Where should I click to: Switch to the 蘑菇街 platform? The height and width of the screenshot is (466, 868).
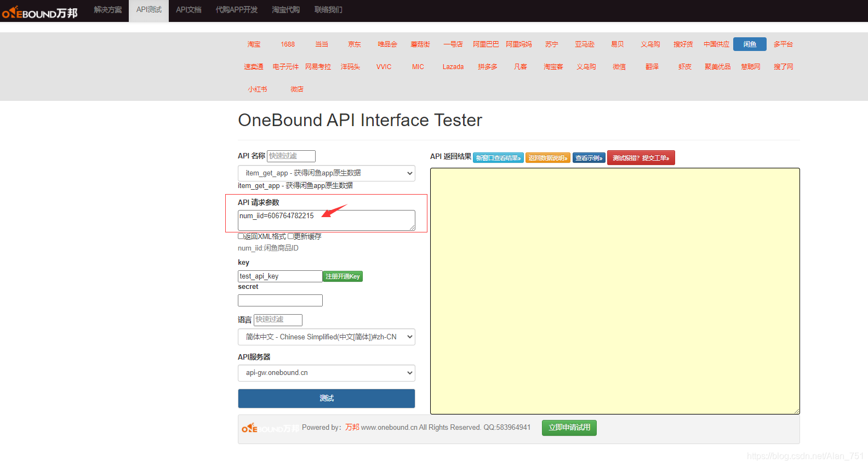coord(420,44)
